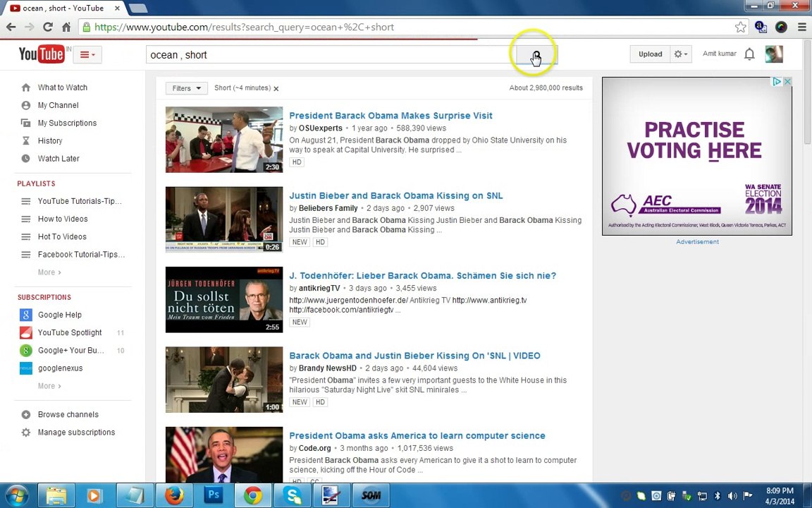Open the guide menu button beside the logo
The image size is (812, 508).
[87, 54]
